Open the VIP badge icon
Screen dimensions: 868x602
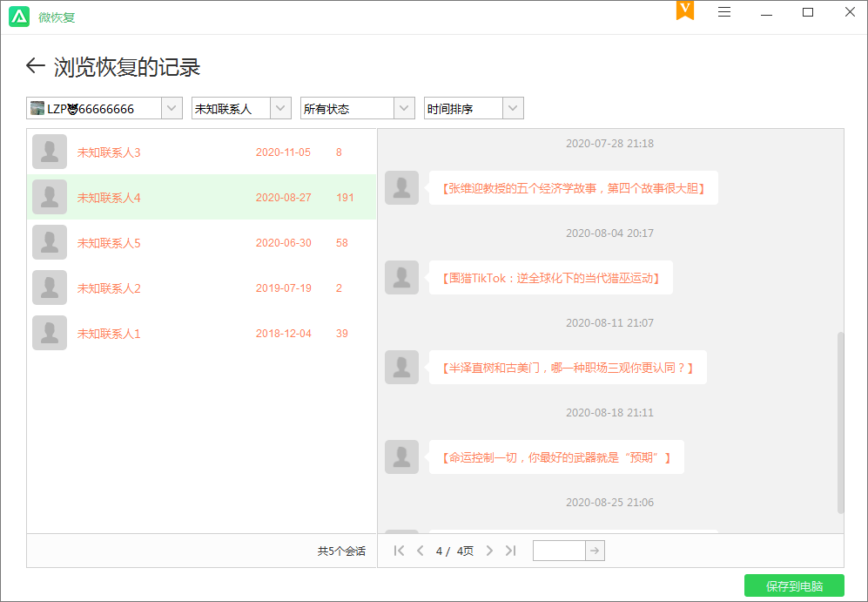[x=685, y=10]
